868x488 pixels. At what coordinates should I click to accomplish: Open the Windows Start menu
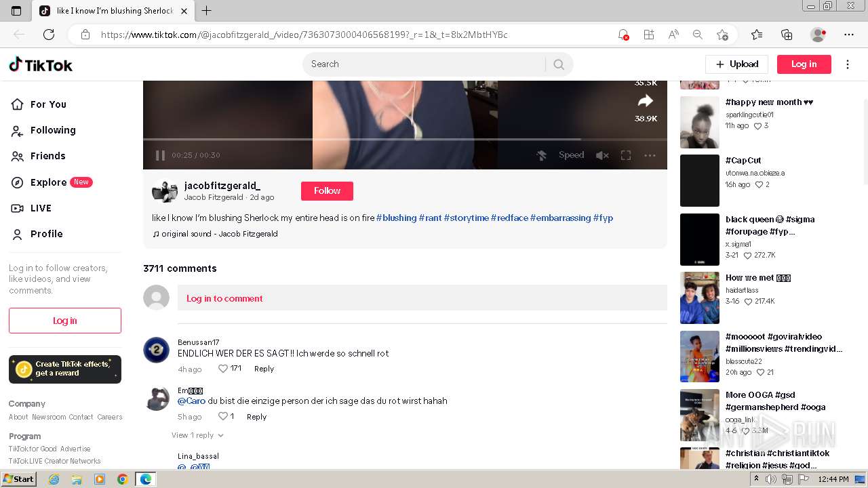19,479
